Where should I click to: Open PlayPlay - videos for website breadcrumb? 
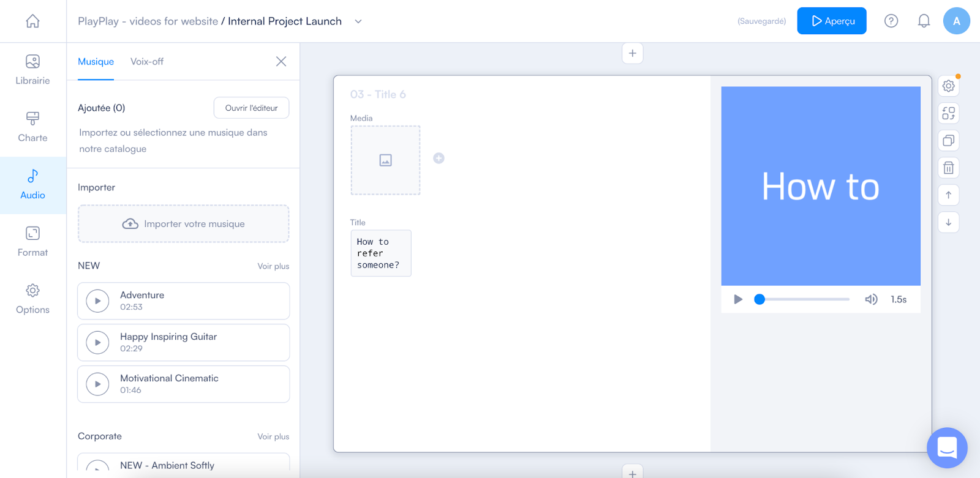[148, 21]
